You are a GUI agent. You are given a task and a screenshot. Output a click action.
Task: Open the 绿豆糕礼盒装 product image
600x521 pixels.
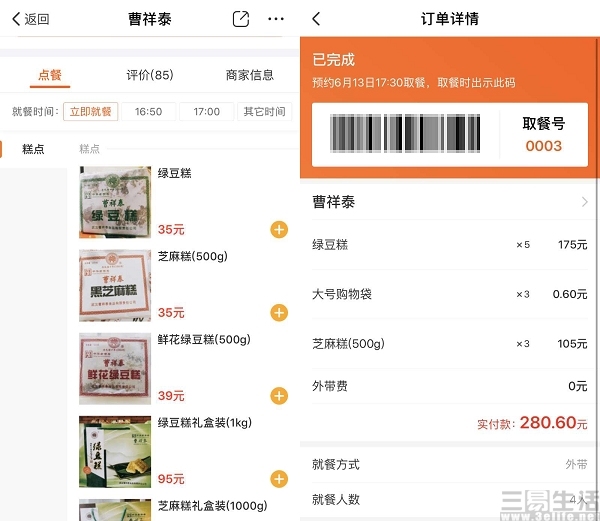(x=115, y=452)
